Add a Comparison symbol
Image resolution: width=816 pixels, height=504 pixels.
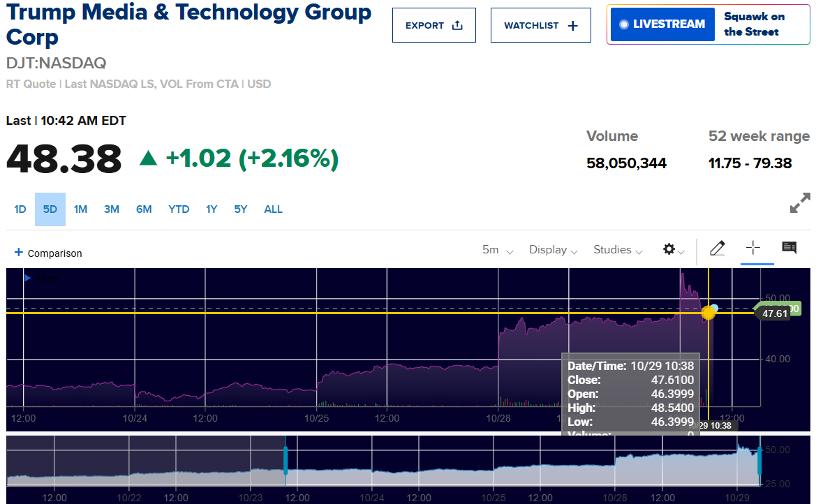click(x=48, y=253)
